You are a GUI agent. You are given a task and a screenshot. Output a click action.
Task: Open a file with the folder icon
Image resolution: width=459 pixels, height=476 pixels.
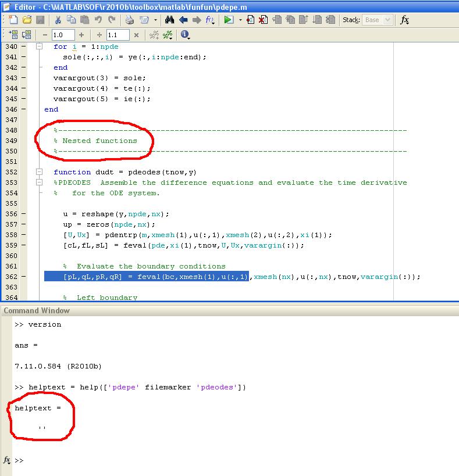tap(27, 20)
